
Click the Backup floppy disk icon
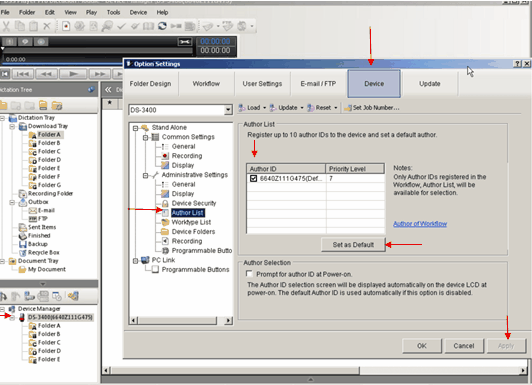click(22, 244)
